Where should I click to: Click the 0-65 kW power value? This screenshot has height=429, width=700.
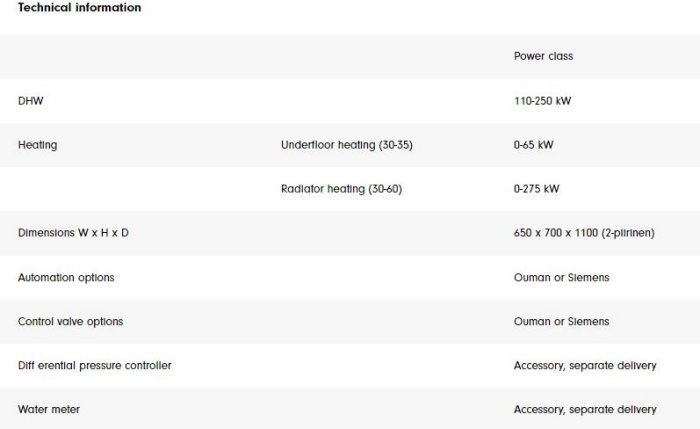tap(533, 145)
